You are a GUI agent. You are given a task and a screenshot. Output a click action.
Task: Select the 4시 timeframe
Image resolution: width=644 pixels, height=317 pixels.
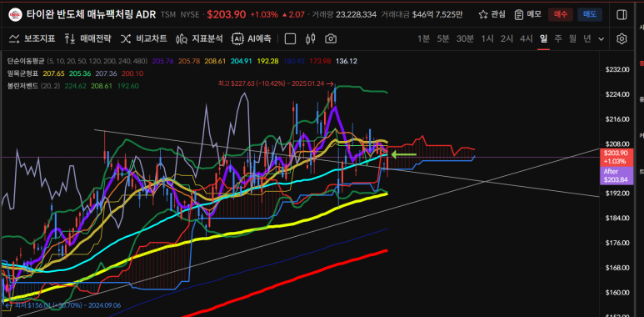[527, 39]
